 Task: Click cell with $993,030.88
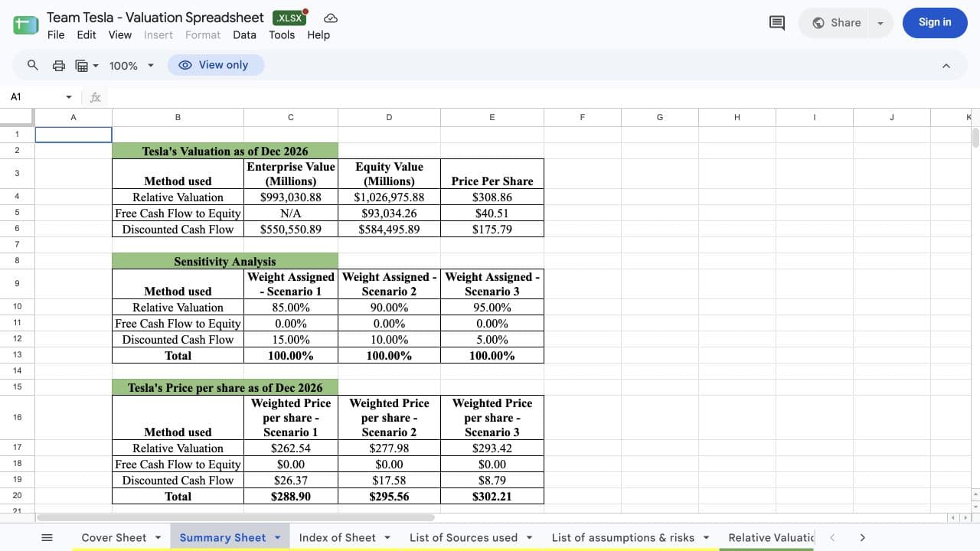(x=291, y=197)
